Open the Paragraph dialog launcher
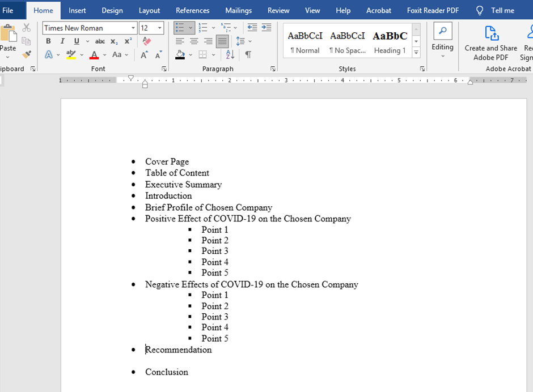This screenshot has height=392, width=533. (273, 69)
